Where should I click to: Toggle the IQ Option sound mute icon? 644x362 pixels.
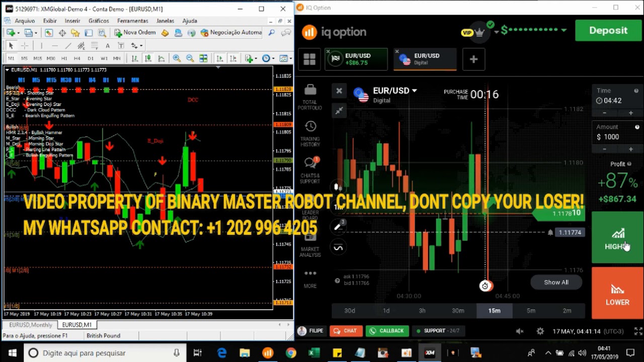[520, 331]
